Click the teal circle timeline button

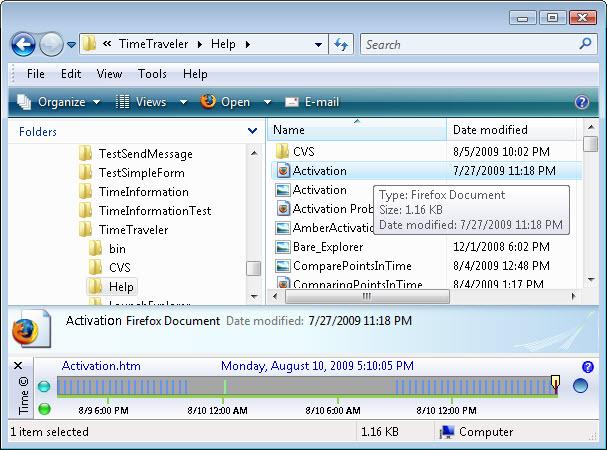click(44, 386)
